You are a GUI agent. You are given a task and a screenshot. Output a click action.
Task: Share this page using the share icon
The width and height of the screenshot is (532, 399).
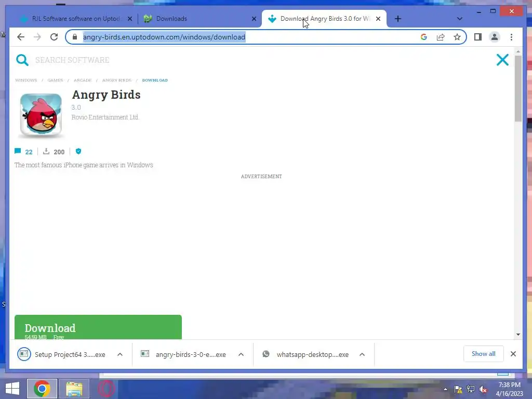pos(441,37)
